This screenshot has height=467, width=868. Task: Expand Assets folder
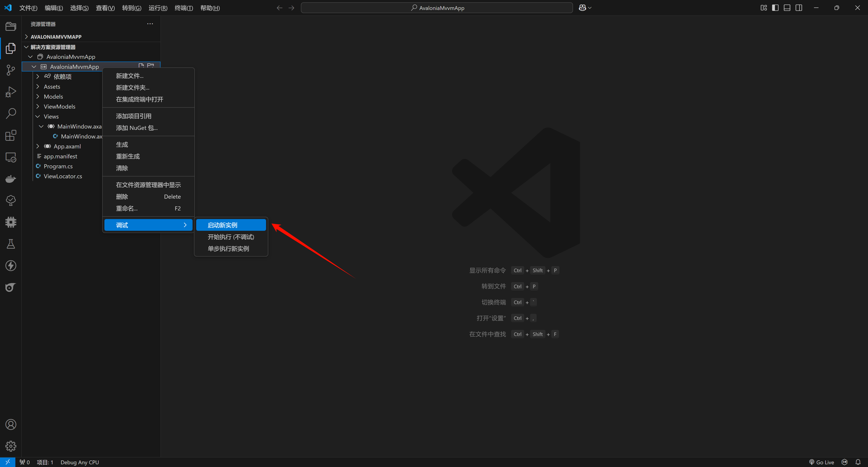click(38, 87)
